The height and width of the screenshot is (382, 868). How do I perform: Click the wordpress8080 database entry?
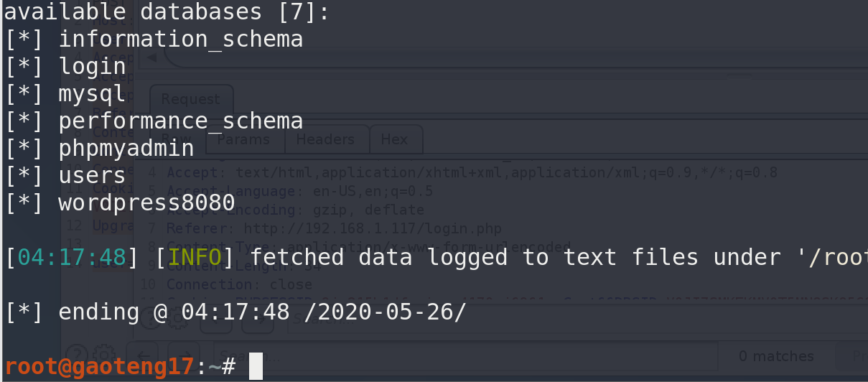[x=146, y=202]
